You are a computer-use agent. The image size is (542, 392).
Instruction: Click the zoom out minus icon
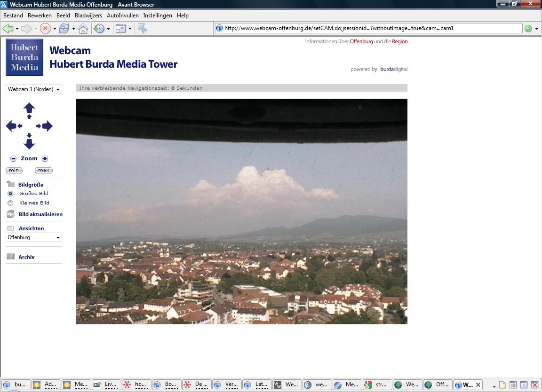pos(14,158)
